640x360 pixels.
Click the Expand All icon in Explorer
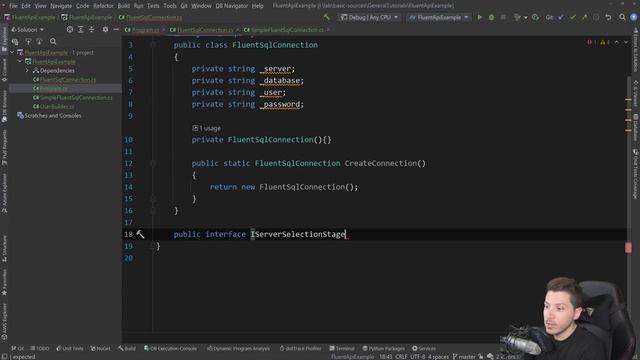coord(81,29)
